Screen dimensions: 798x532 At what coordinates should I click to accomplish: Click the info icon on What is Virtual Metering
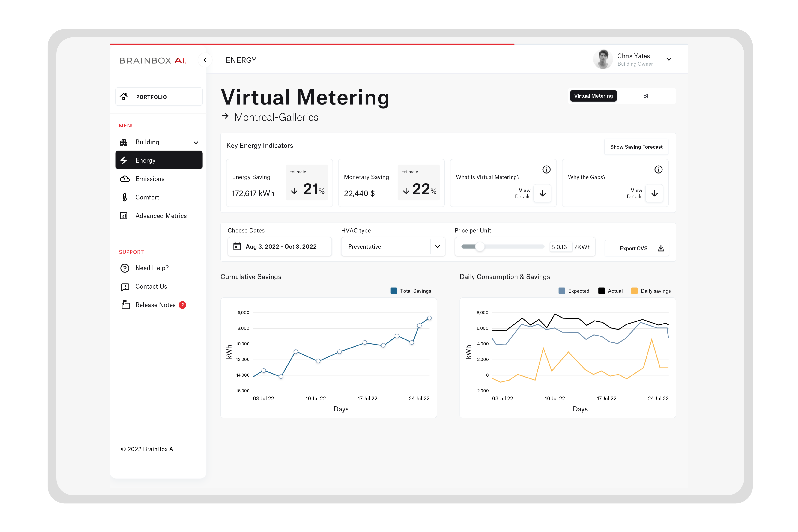(x=546, y=169)
